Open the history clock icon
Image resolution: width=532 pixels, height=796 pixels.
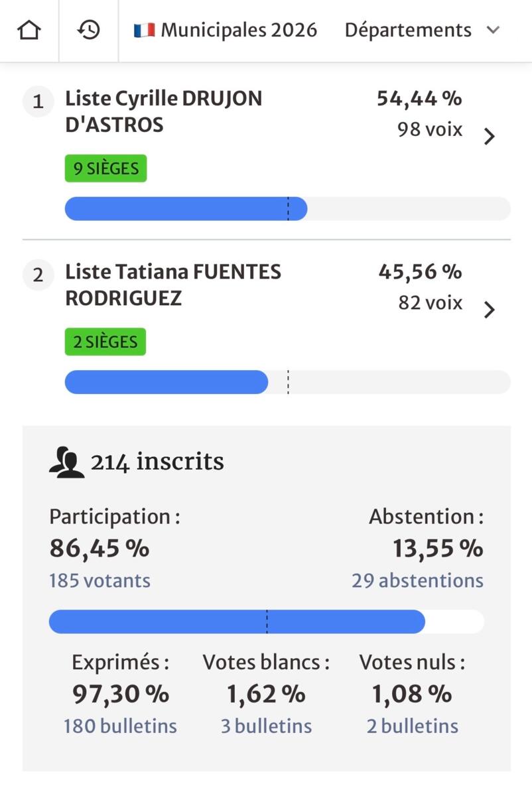pyautogui.click(x=88, y=31)
